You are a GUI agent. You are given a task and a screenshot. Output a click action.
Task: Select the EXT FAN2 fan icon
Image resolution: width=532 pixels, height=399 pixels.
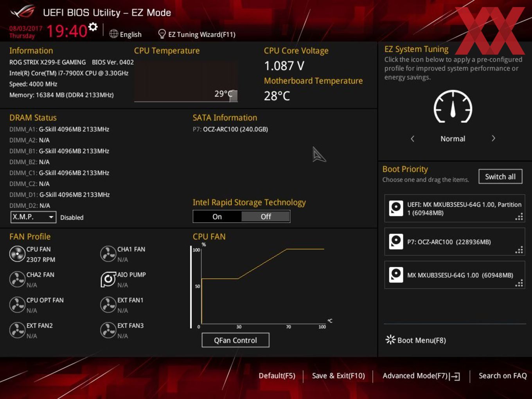17,330
